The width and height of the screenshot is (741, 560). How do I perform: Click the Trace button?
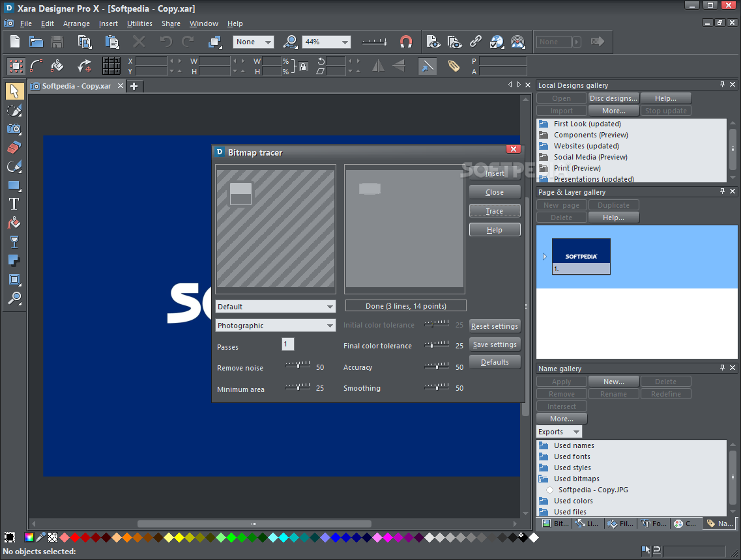495,211
